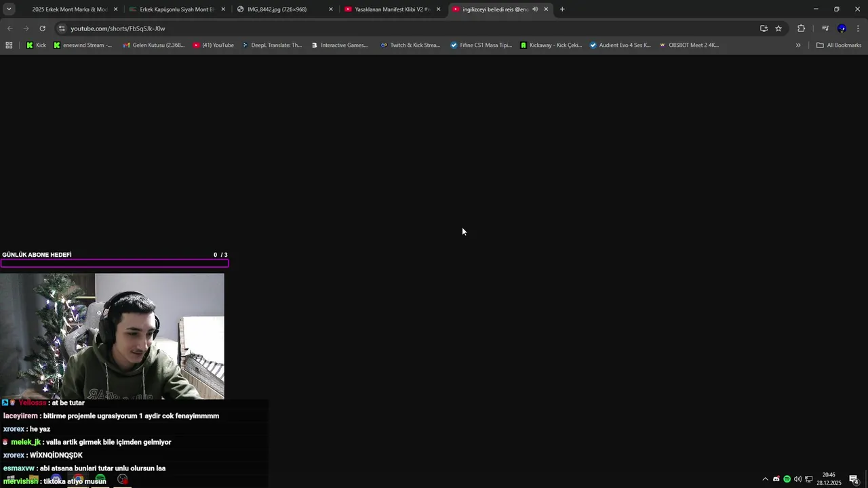
Task: Open the Discord tray icon
Action: [776, 479]
